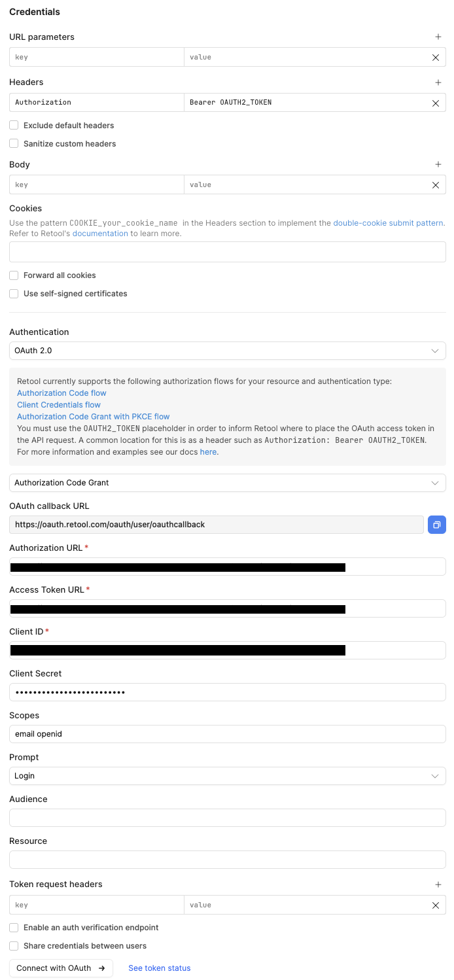Copy the OAuth callback URL
Viewport: 454px width, 980px height.
[437, 525]
